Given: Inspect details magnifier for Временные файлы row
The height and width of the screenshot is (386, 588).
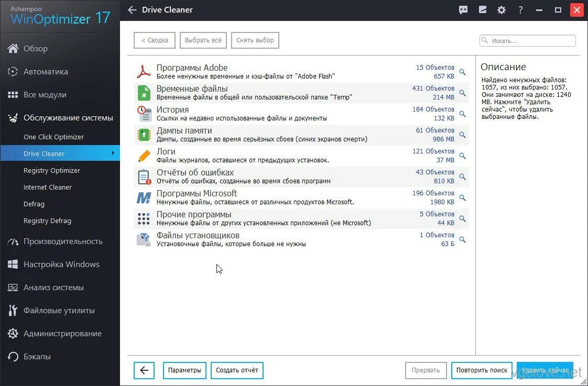Looking at the screenshot, I should pos(463,93).
